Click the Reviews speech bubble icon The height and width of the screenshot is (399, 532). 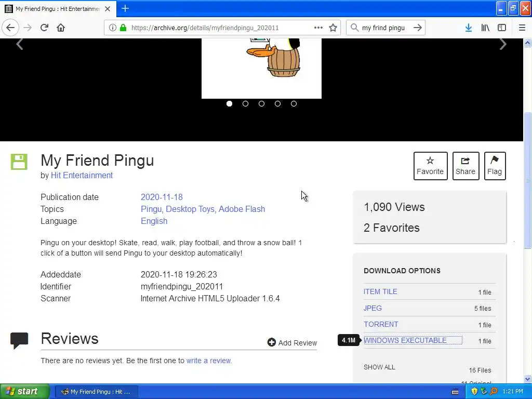click(19, 341)
